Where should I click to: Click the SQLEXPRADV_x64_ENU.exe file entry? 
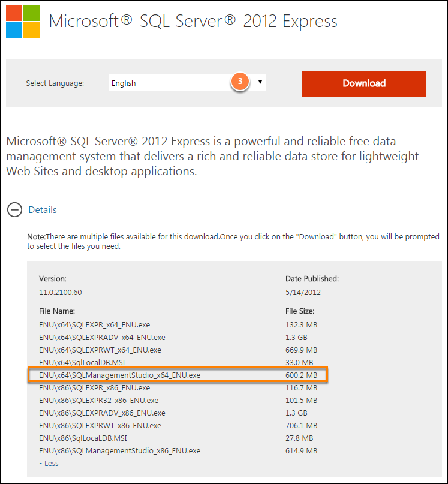click(102, 338)
